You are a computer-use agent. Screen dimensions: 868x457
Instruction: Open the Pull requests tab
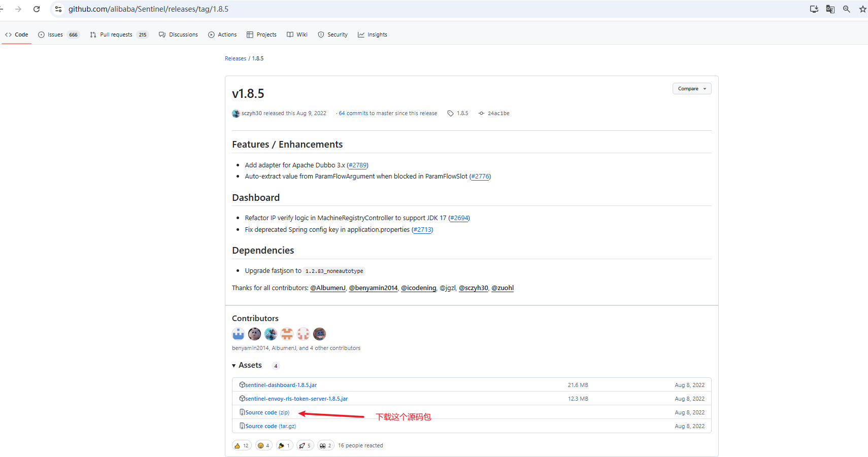(119, 34)
